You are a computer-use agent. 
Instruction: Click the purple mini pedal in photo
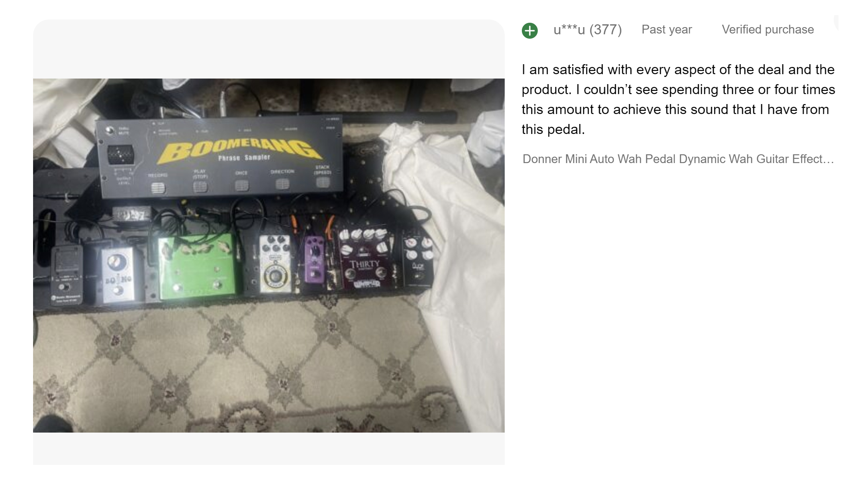[314, 259]
